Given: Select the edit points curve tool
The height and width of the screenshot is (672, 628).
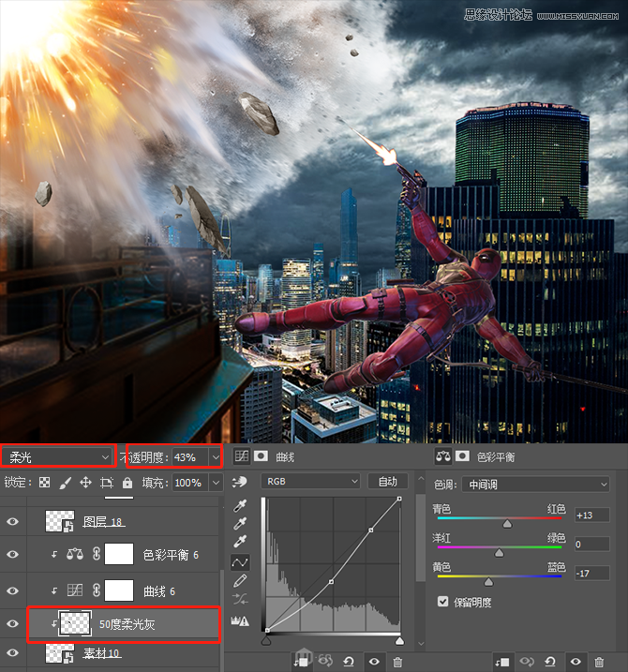Looking at the screenshot, I should (x=240, y=562).
